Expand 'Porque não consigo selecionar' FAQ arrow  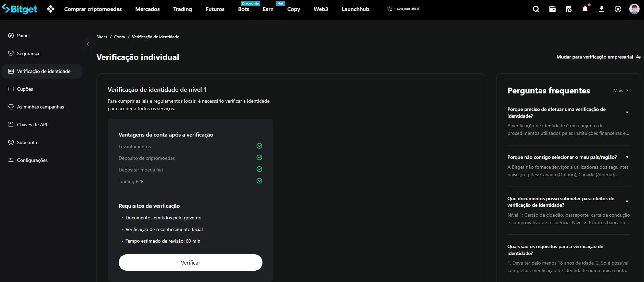pyautogui.click(x=627, y=157)
